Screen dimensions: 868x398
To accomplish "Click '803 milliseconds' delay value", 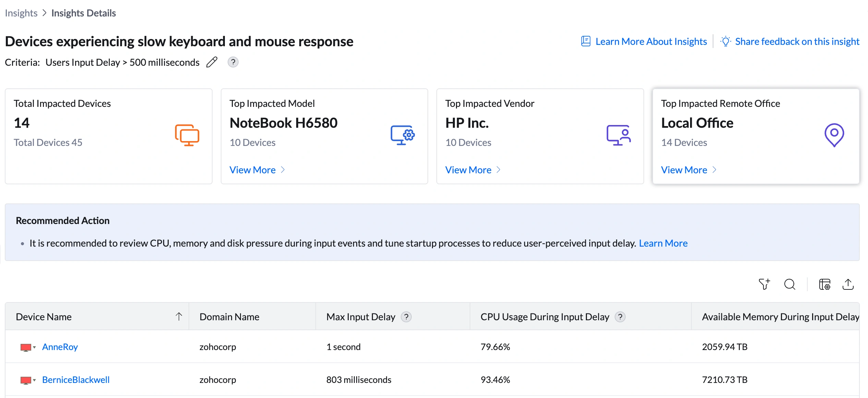I will tap(359, 380).
